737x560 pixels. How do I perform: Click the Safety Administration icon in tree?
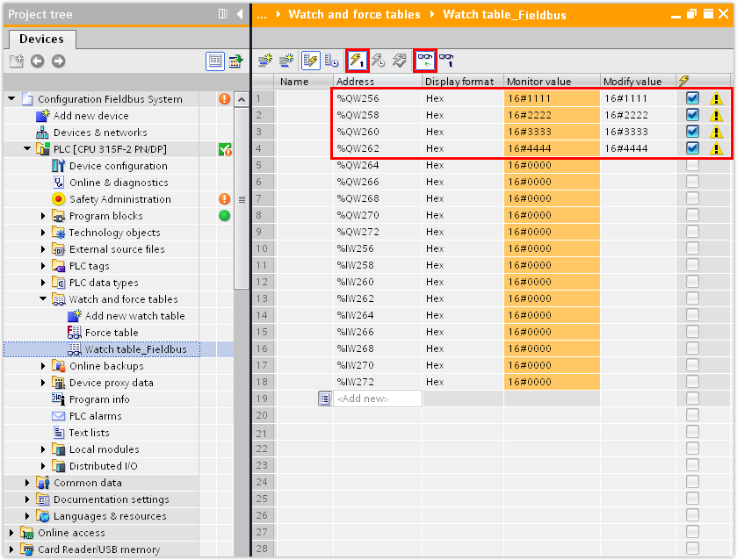[x=59, y=199]
